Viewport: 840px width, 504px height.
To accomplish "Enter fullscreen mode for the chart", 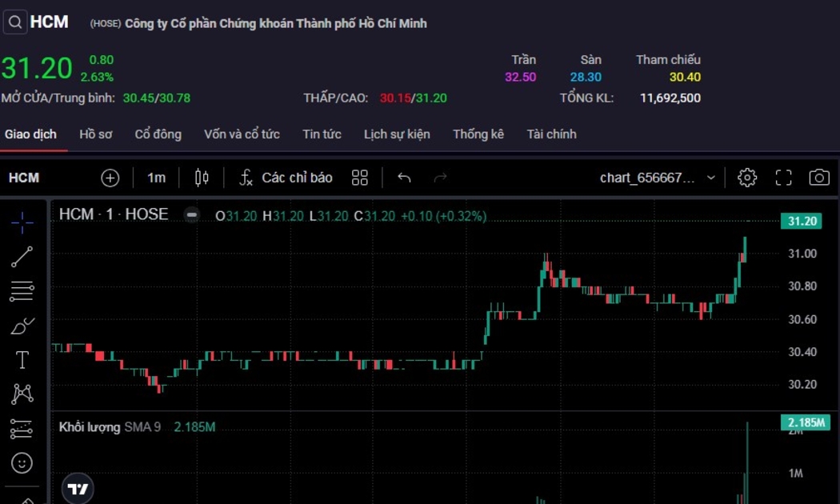I will 783,178.
